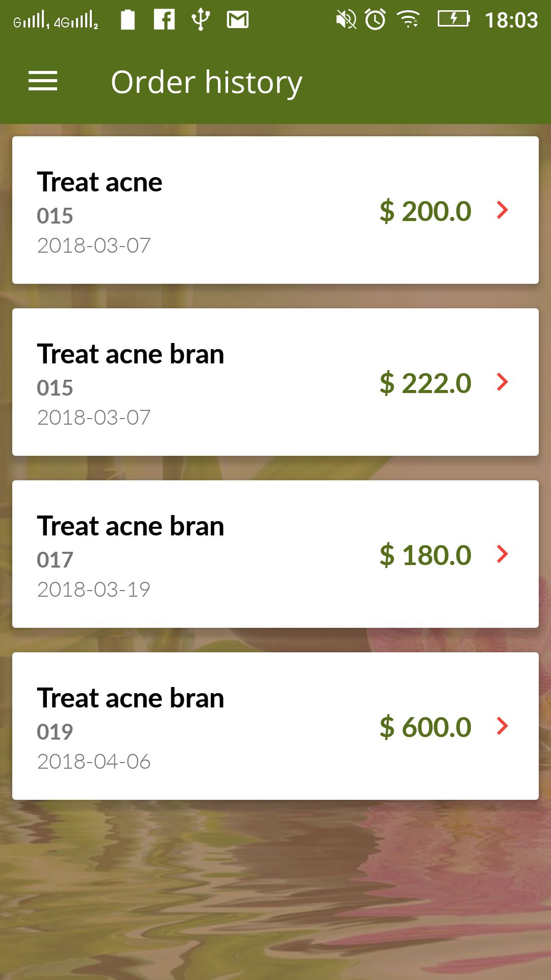The image size is (551, 980).
Task: Tap the Wi-Fi status icon
Action: tap(409, 20)
